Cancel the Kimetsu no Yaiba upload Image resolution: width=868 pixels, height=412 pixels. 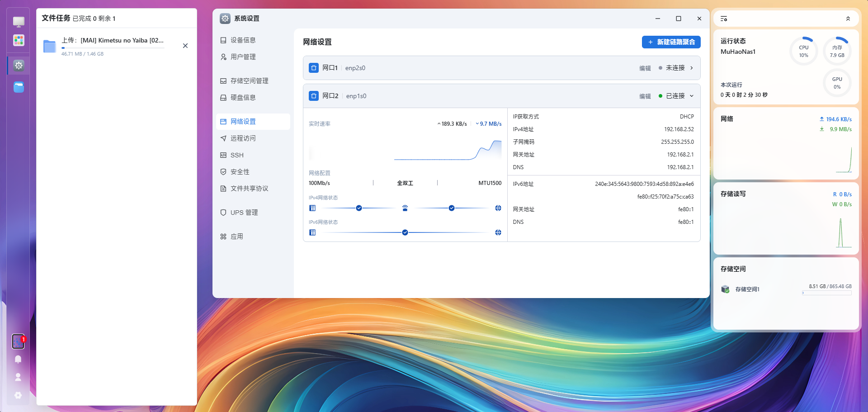185,46
